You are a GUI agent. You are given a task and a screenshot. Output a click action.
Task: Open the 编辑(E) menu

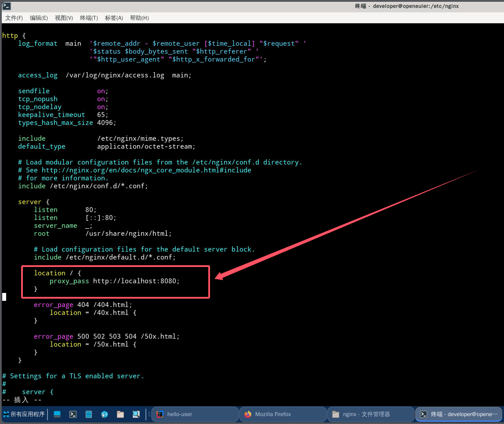coord(39,18)
